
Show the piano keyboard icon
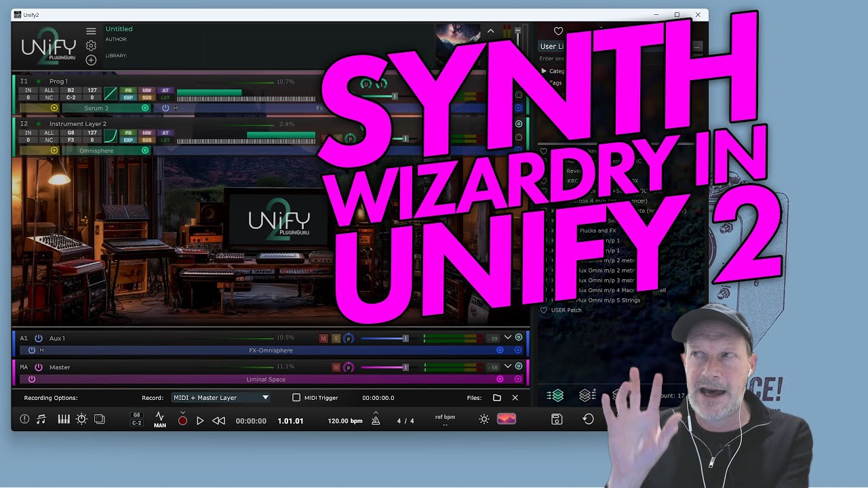64,420
